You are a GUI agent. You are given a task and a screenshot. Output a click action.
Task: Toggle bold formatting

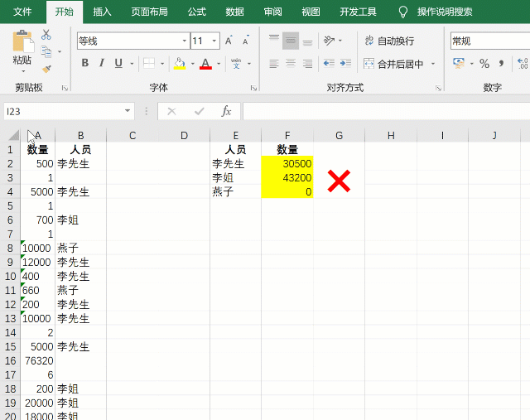point(84,64)
